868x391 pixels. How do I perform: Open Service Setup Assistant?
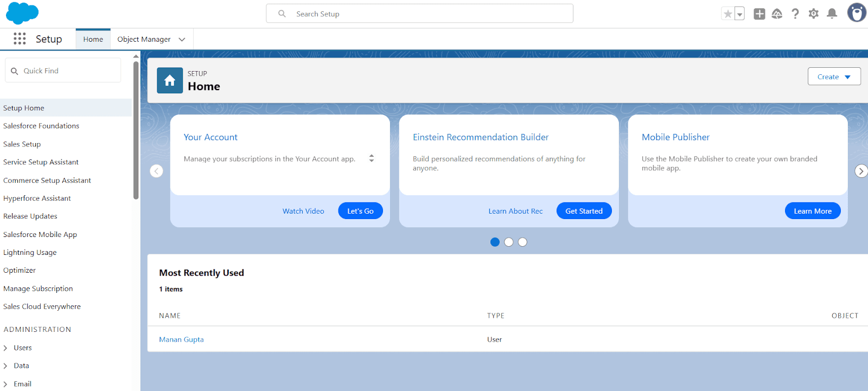tap(41, 162)
